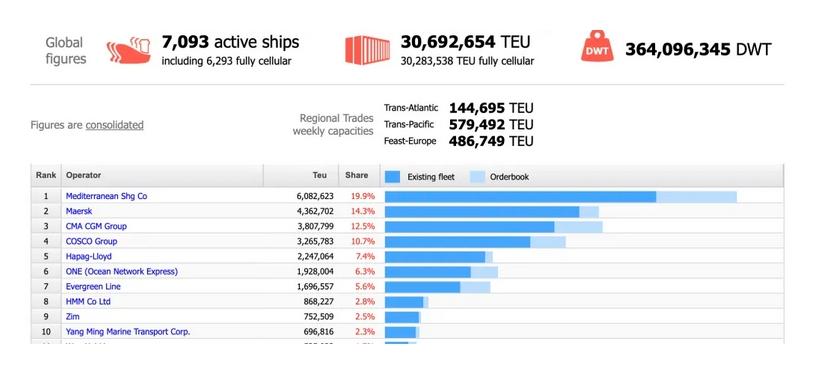Open HMM Co Ltd operator link
817x376 pixels.
click(88, 302)
